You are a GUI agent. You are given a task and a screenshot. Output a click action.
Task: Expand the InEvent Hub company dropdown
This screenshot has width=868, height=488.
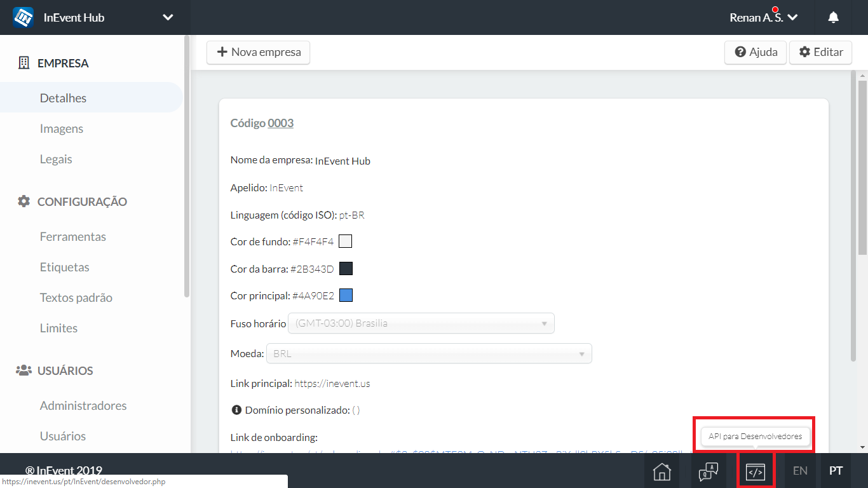pos(168,18)
